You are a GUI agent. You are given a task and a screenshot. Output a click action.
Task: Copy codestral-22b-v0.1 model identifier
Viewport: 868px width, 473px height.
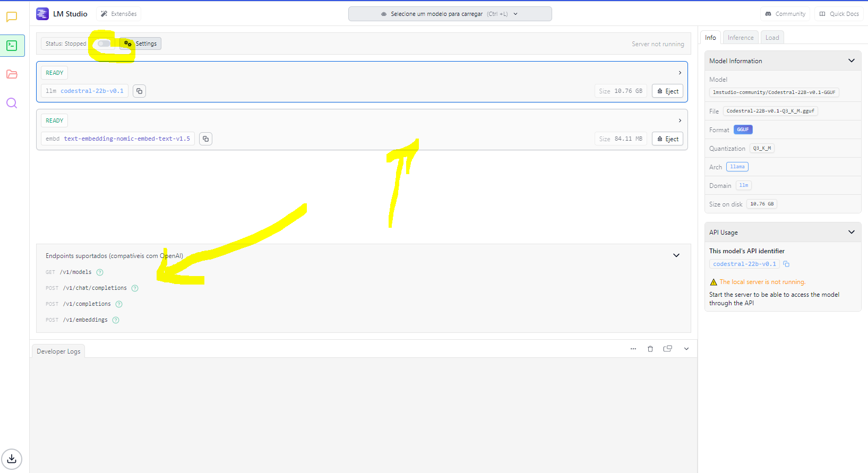tap(139, 91)
